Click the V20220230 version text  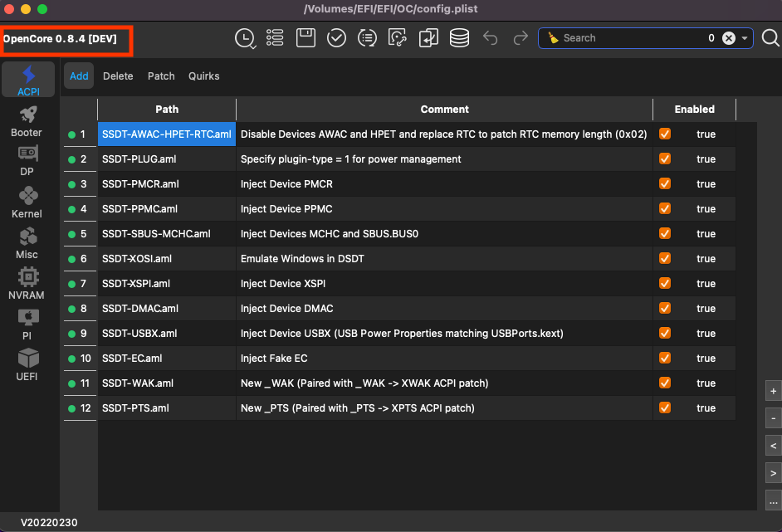[49, 523]
